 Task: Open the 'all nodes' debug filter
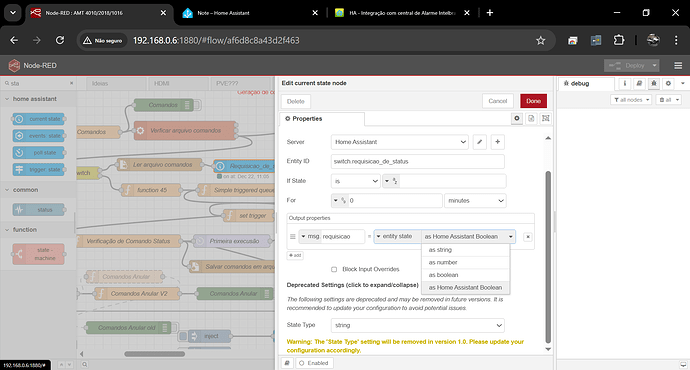tap(631, 100)
